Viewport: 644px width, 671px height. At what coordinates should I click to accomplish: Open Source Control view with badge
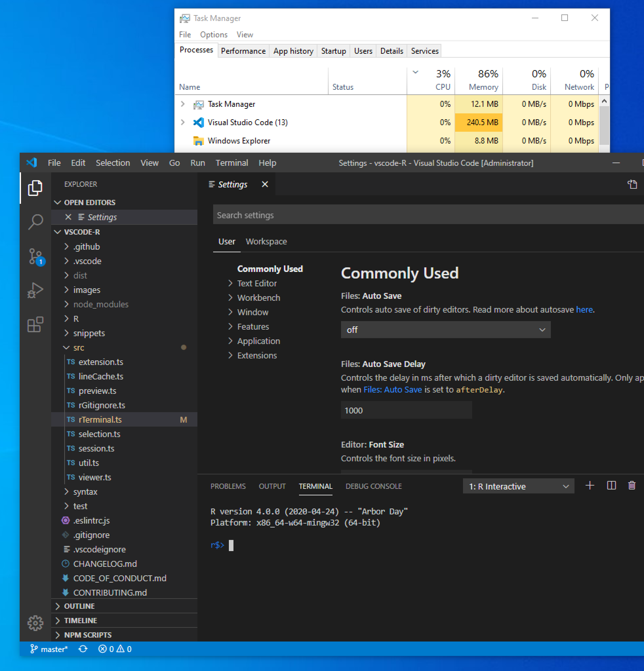pyautogui.click(x=35, y=256)
